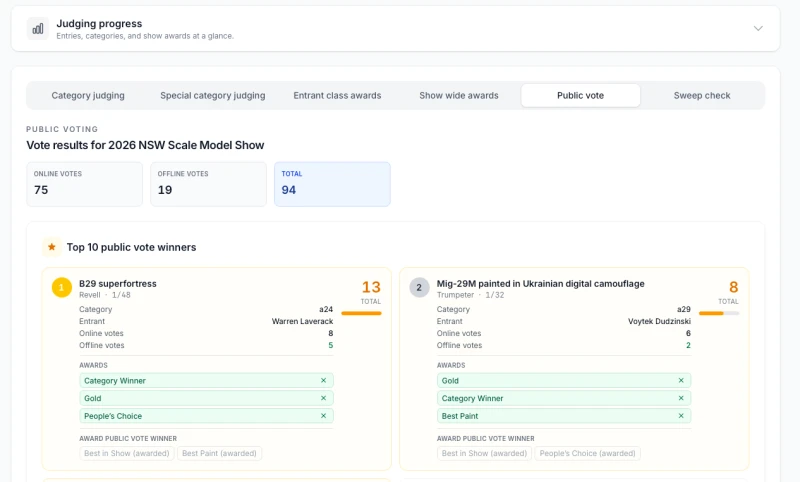The image size is (800, 482).
Task: Open the Category judging tab
Action: coord(88,95)
